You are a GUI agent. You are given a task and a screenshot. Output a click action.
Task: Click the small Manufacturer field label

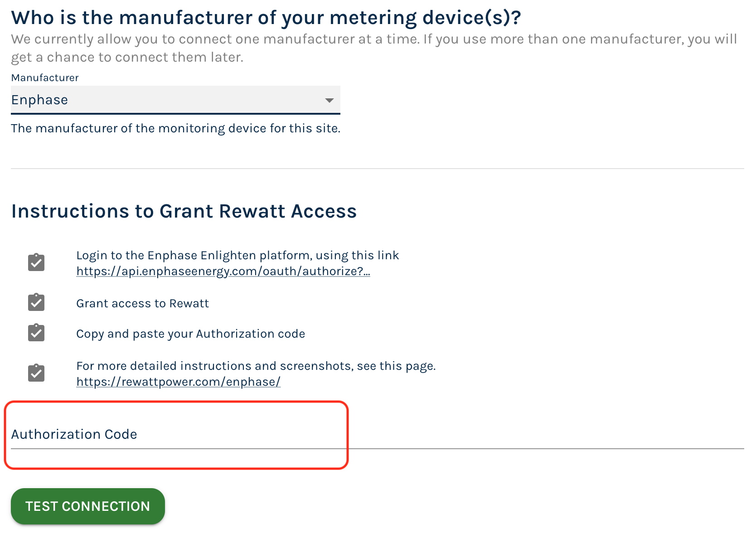click(x=45, y=78)
